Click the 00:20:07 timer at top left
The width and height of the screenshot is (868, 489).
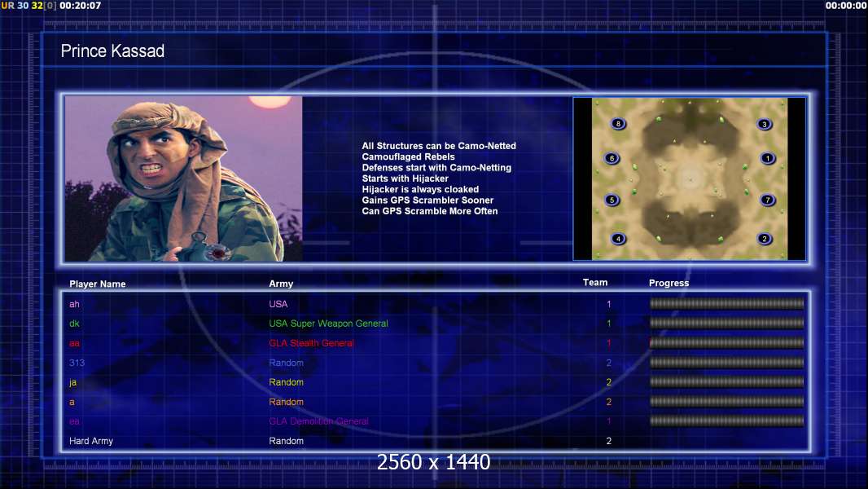(81, 6)
